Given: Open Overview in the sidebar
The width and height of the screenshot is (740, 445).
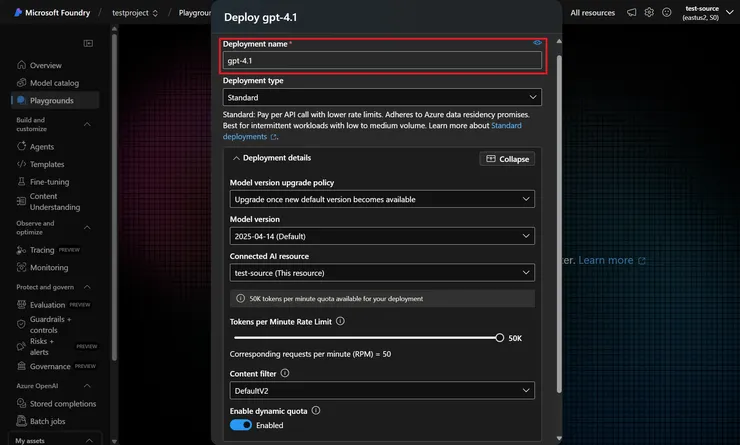Looking at the screenshot, I should [45, 65].
